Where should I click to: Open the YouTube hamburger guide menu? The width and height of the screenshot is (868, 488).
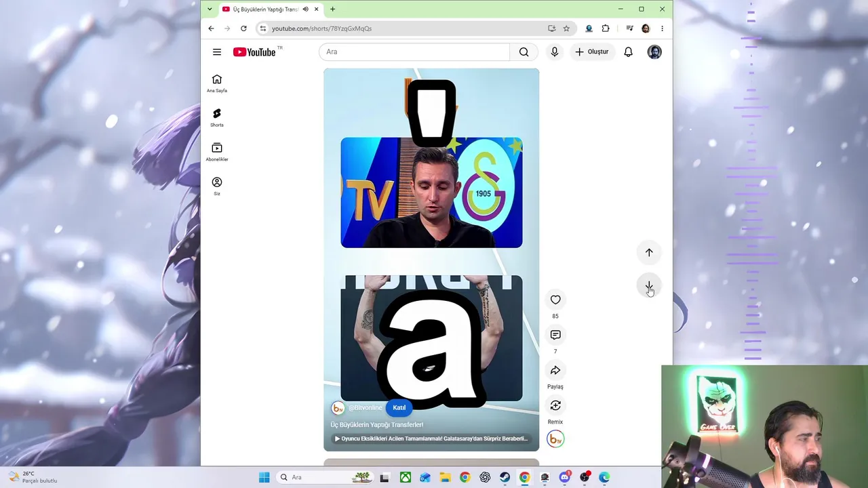coord(217,52)
